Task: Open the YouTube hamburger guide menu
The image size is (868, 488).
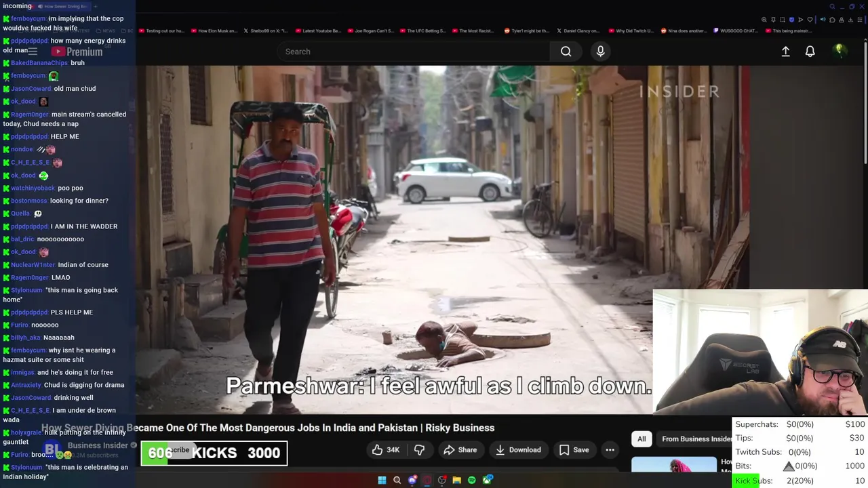Action: [32, 52]
